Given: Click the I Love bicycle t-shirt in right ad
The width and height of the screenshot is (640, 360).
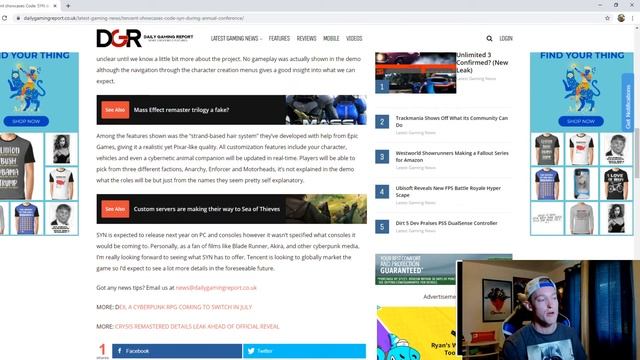Looking at the screenshot, I should pos(616,184).
